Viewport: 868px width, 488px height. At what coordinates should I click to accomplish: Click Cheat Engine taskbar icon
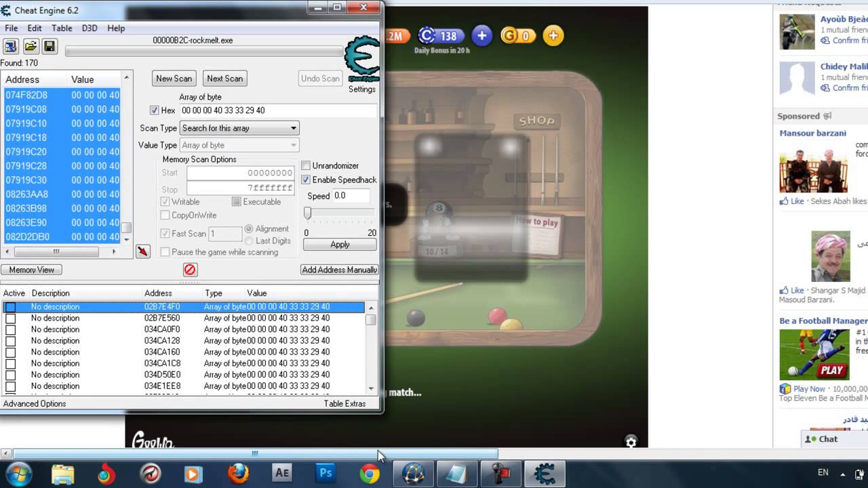click(545, 473)
